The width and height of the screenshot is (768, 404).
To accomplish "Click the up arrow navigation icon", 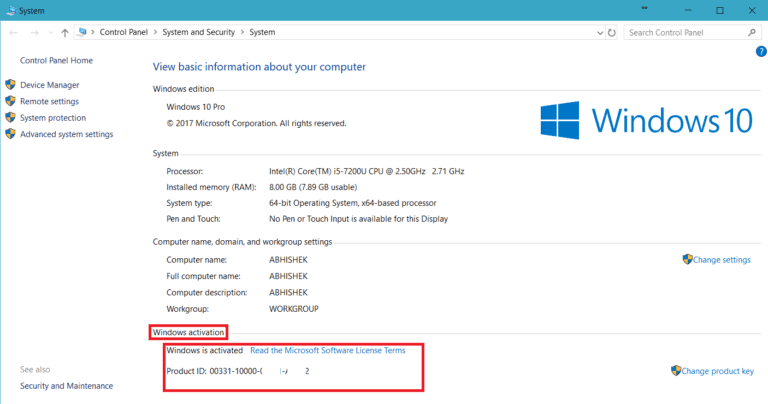I will (64, 32).
